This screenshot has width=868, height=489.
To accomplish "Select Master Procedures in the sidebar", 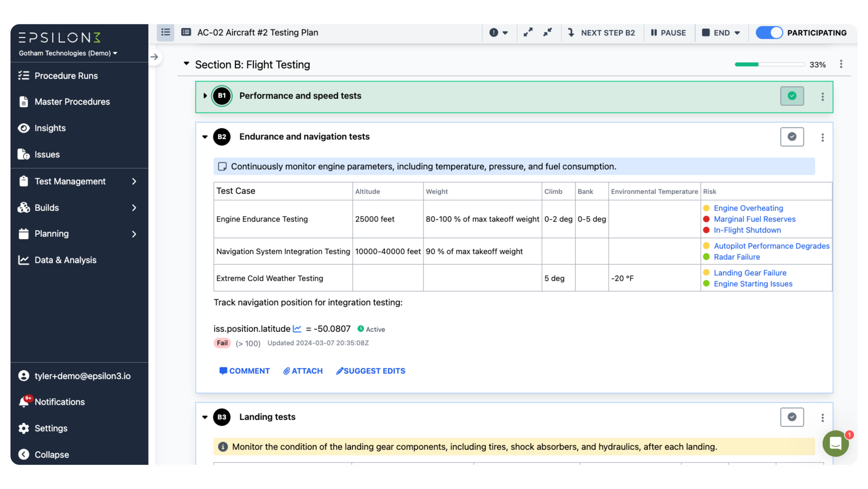I will point(71,101).
